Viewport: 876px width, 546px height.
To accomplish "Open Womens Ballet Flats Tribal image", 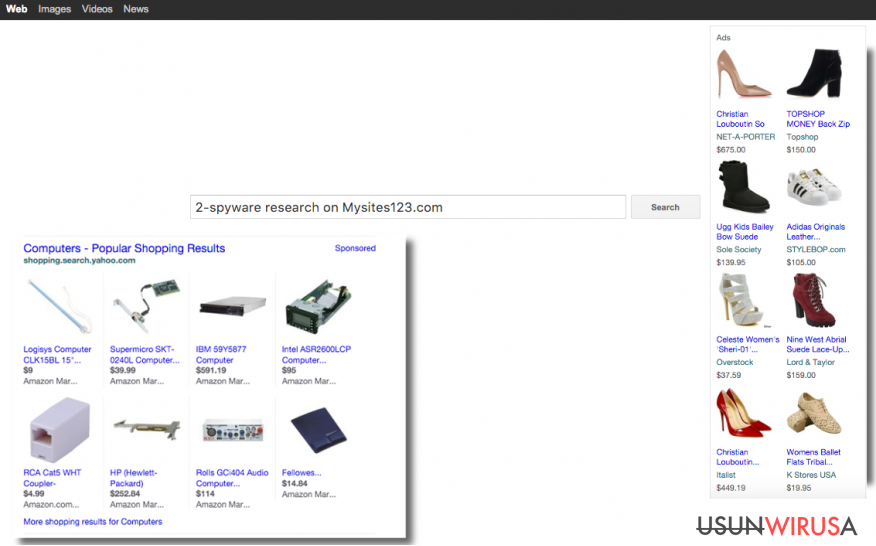I will pos(814,414).
